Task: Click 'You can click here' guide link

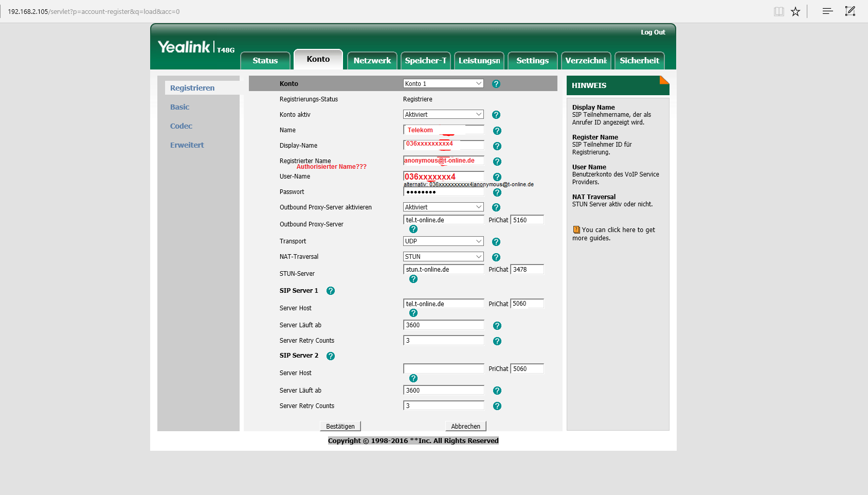Action: 613,234
